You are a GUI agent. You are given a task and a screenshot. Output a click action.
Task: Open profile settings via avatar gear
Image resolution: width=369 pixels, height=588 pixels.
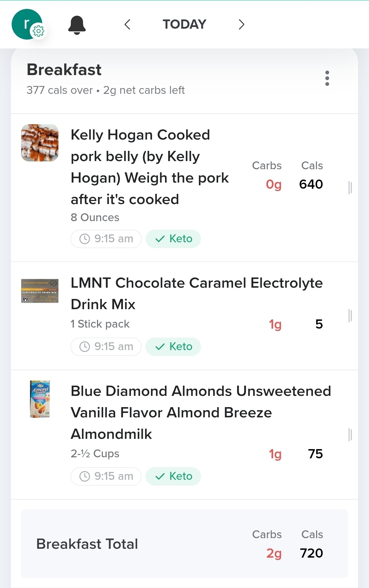38,31
